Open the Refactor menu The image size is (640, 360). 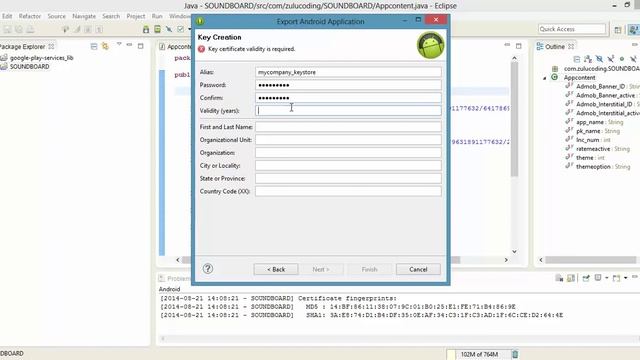tap(29, 16)
